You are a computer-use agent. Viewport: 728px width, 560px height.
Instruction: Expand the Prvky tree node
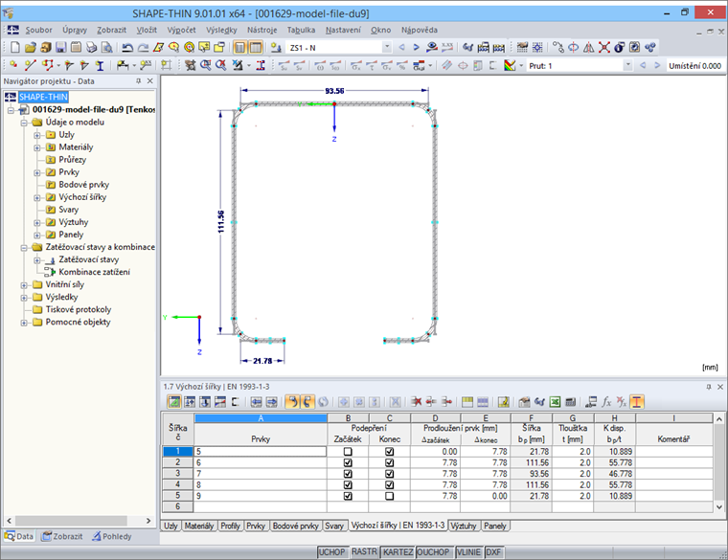point(37,173)
